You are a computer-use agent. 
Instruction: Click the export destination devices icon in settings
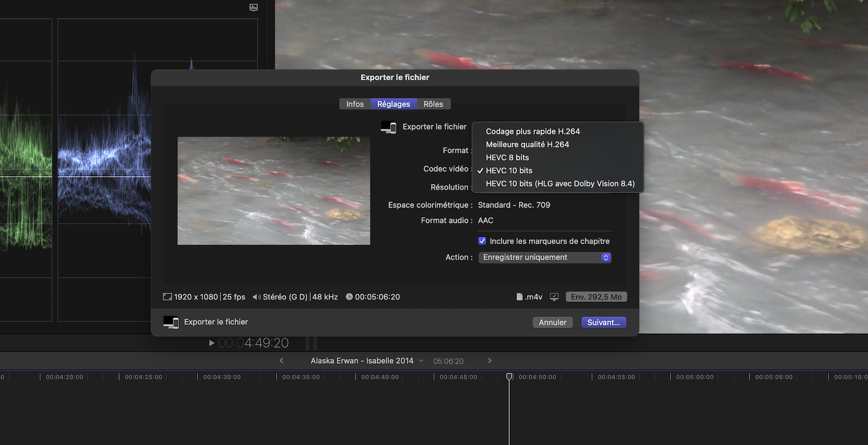(x=388, y=127)
